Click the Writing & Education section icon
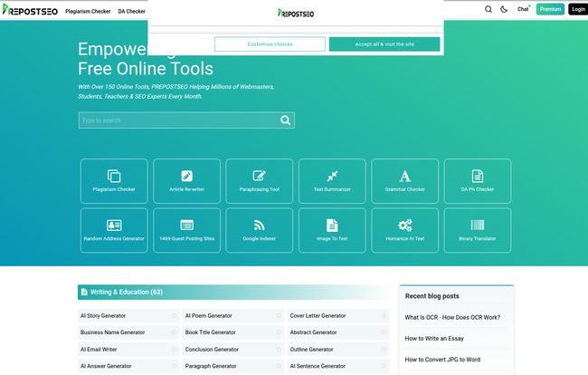Viewport: 588px width, 375px height. [x=84, y=292]
